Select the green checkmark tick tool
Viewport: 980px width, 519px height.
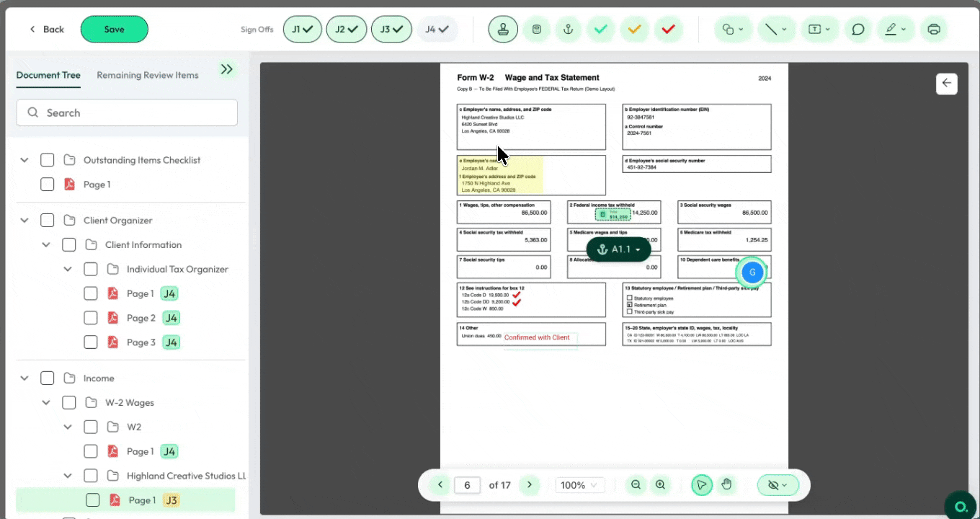600,30
